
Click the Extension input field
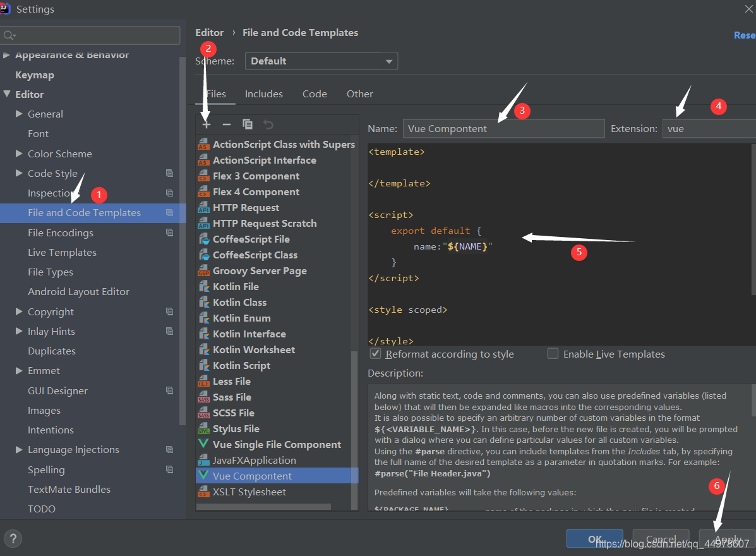pos(709,129)
